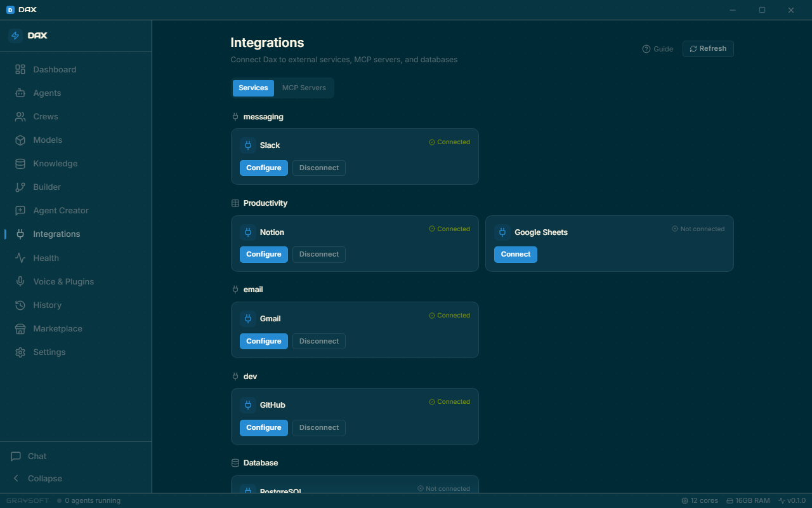Image resolution: width=812 pixels, height=508 pixels.
Task: Click the Notion plug icon
Action: (248, 232)
